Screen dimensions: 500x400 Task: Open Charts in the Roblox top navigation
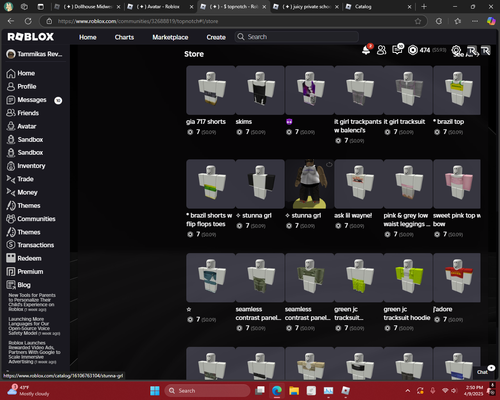(x=124, y=37)
